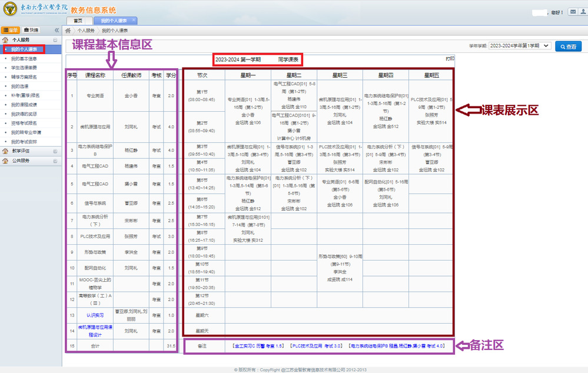
Task: Open the 学年学期 semester dropdown
Action: (x=519, y=46)
